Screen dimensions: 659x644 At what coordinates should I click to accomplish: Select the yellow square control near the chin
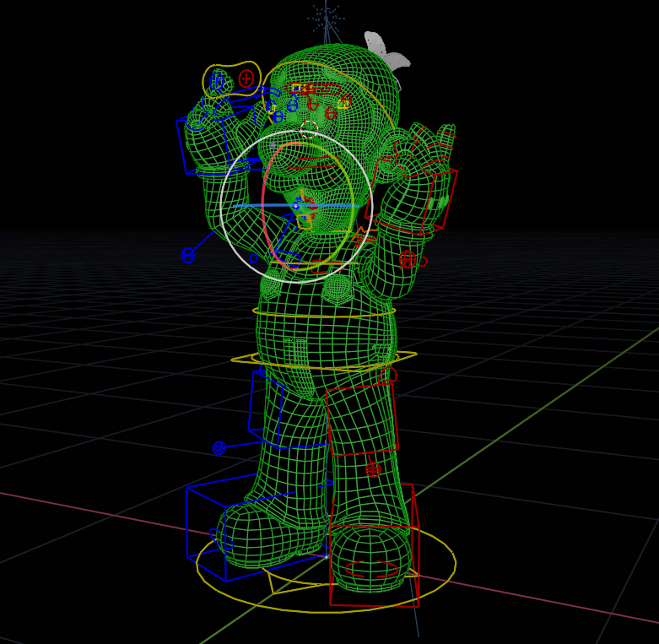[x=305, y=222]
